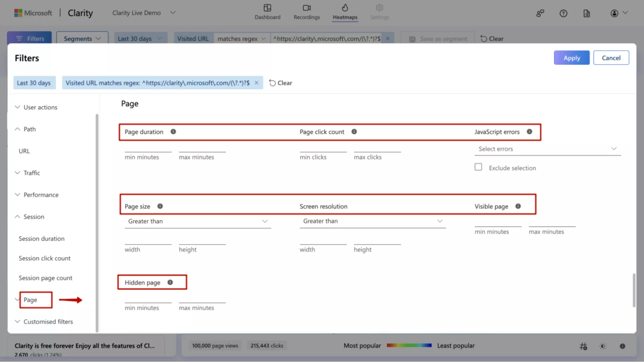Click the Visible page info icon

[518, 206]
